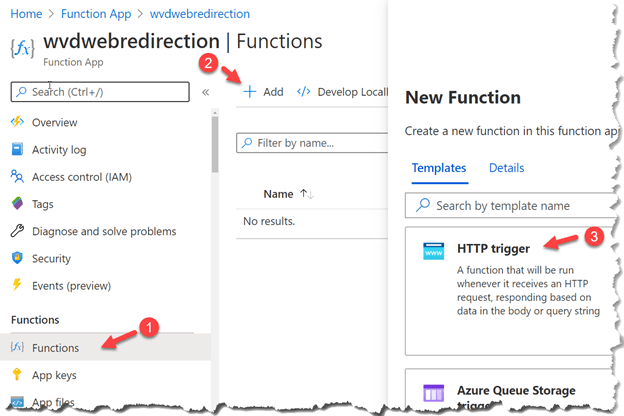Click the Overview lightning icon
Screen dimensions: 624x416
(18, 122)
